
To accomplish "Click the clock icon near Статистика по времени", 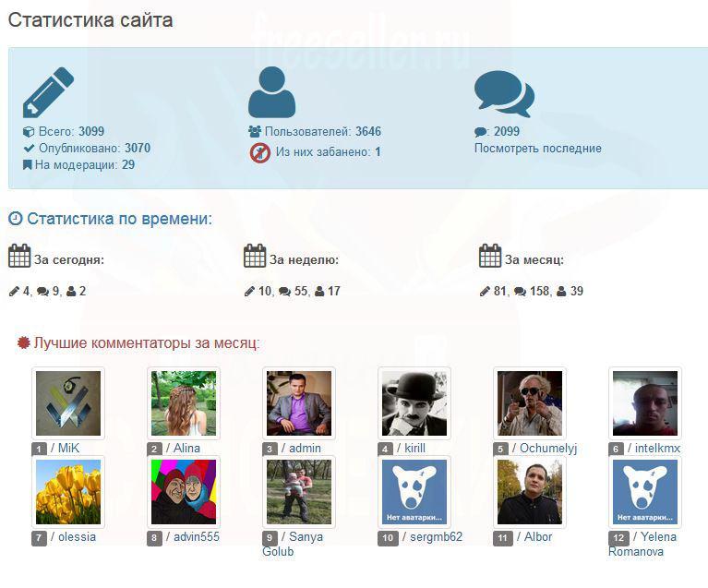I will pos(16,219).
